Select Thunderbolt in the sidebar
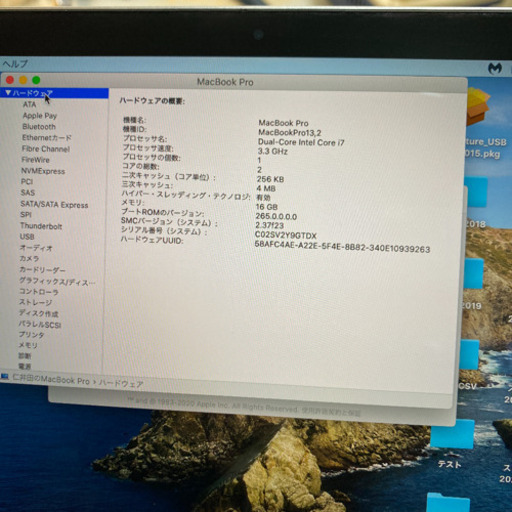 41,226
